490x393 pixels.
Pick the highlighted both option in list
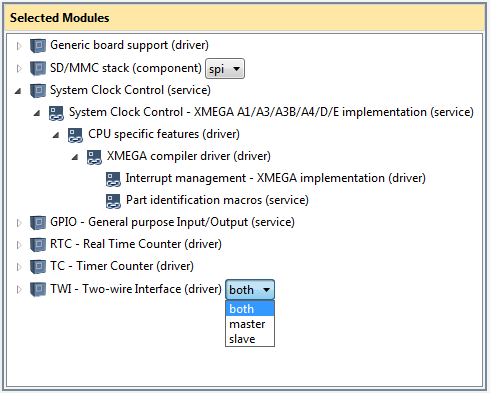(x=250, y=309)
